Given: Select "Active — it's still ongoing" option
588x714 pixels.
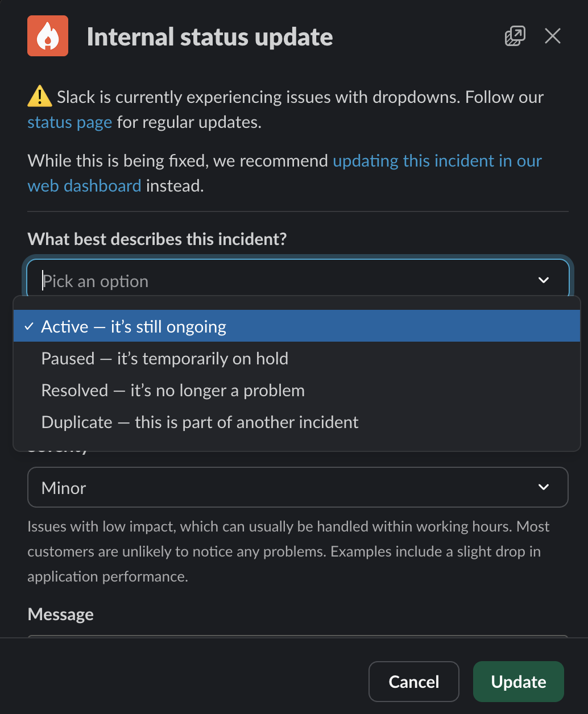Looking at the screenshot, I should (x=134, y=326).
